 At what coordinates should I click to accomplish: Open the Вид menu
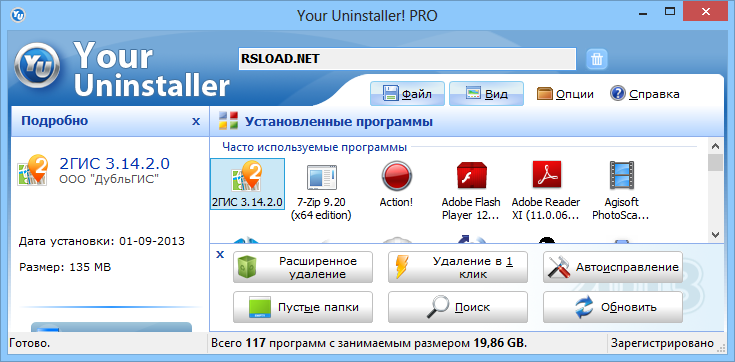click(486, 93)
